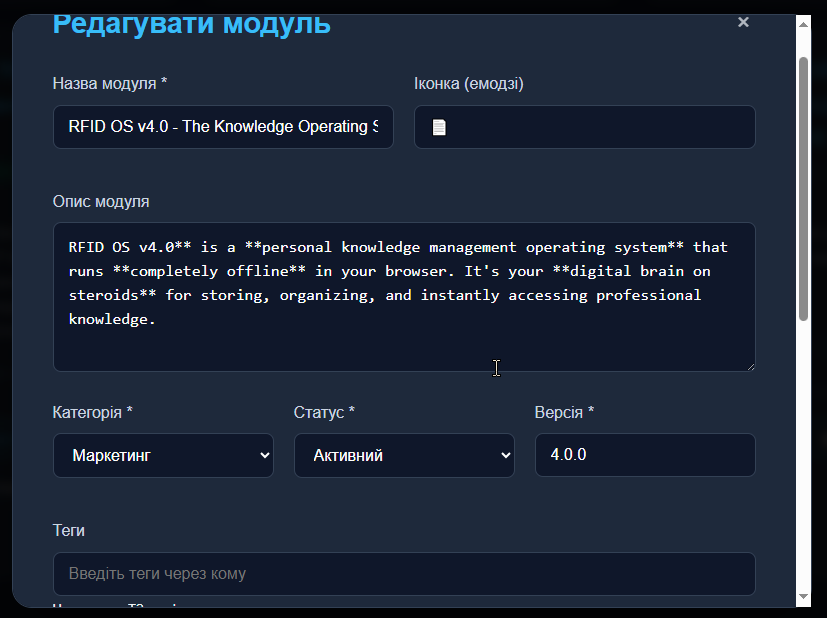Click the textarea resize grip corner
The height and width of the screenshot is (618, 827).
tap(752, 368)
